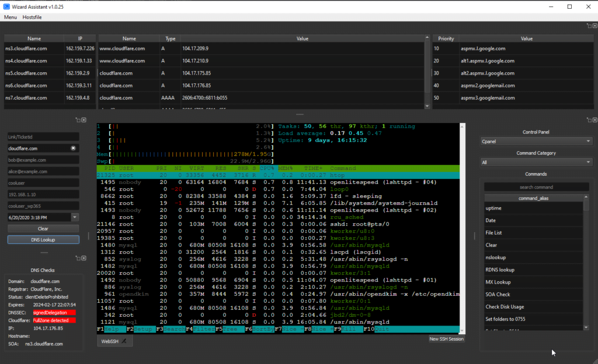Float the top DNS records dock panel
Screen dimensions: 598x364
pos(589,26)
